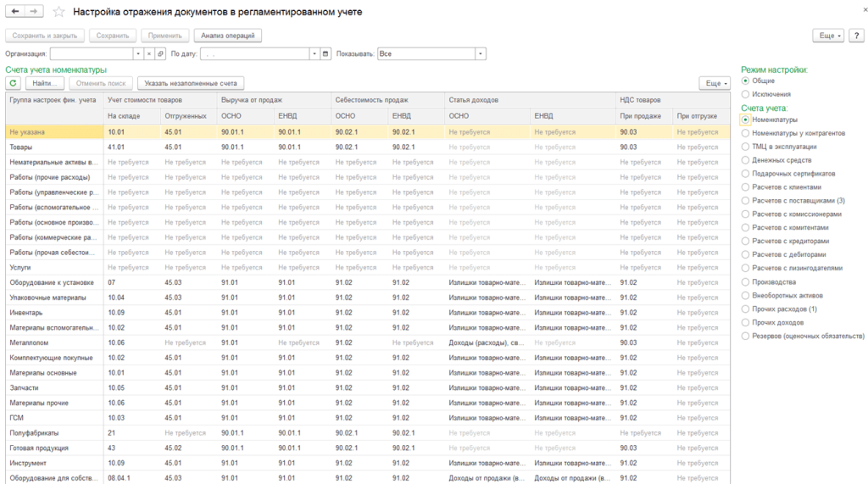Click the back navigation arrow

(15, 12)
